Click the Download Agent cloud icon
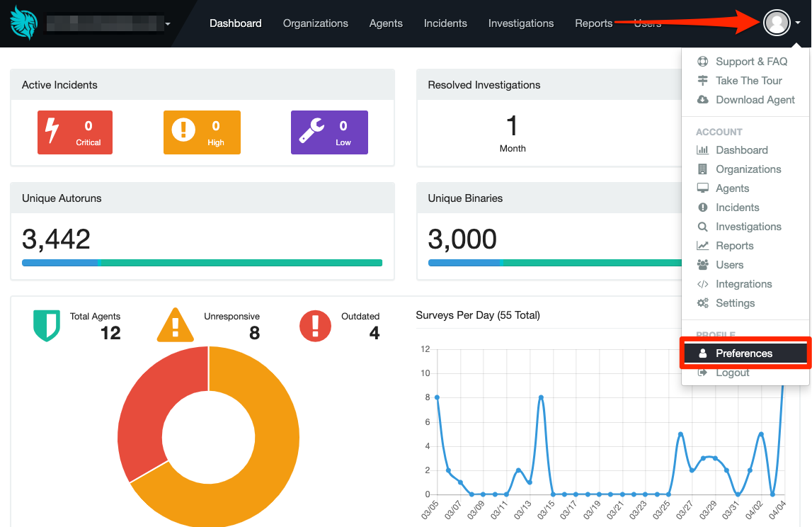The width and height of the screenshot is (812, 527). coord(703,99)
